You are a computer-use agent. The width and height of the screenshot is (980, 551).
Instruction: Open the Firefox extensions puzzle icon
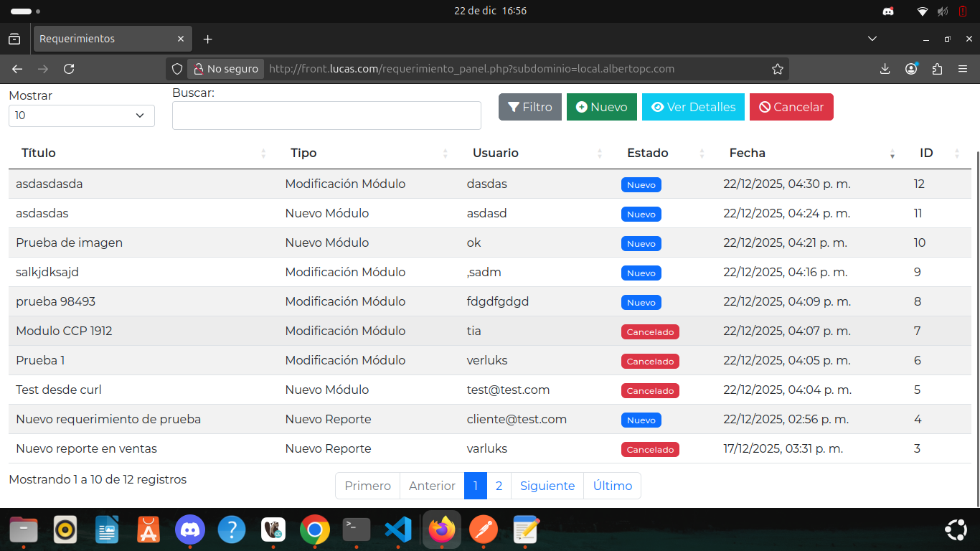click(937, 69)
